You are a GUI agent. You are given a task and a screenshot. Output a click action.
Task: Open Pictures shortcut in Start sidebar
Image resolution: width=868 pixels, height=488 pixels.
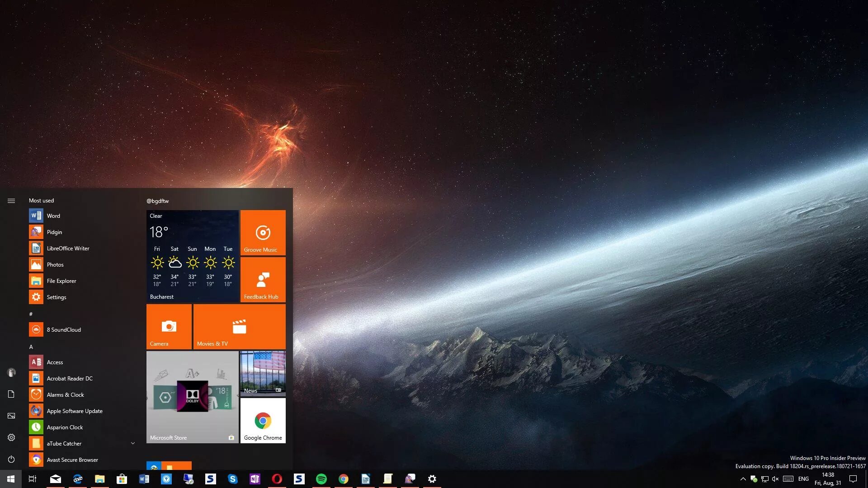[11, 416]
